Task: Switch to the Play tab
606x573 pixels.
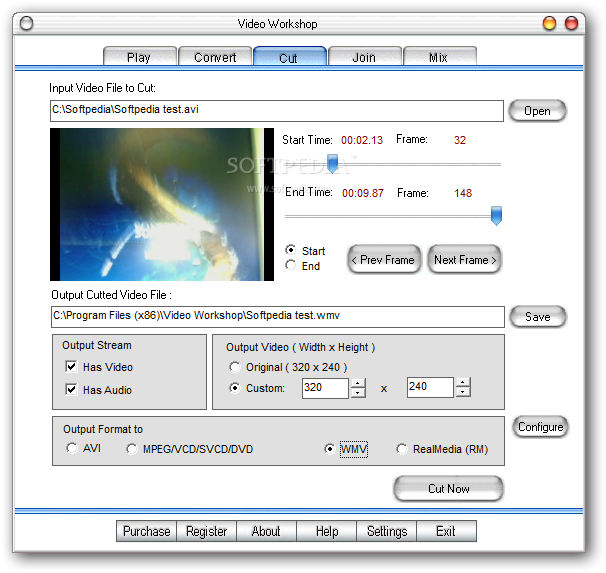Action: (x=140, y=57)
